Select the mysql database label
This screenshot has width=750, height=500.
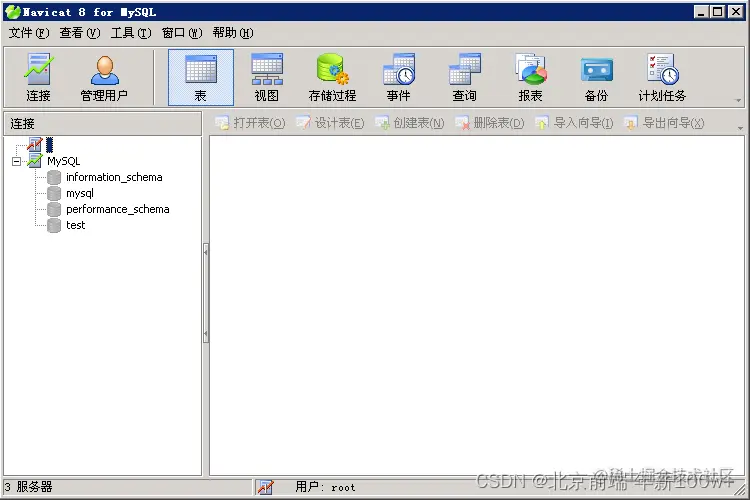click(x=80, y=193)
